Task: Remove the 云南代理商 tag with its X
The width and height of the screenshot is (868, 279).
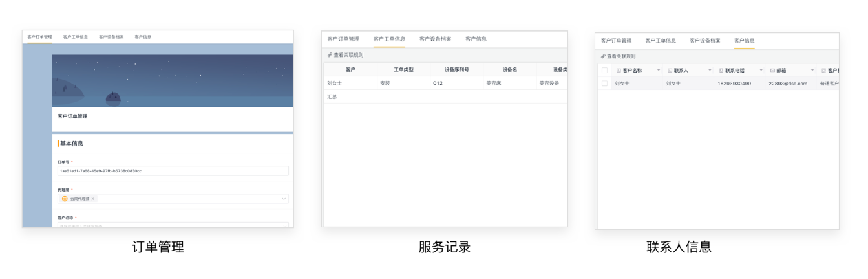Action: (x=93, y=199)
